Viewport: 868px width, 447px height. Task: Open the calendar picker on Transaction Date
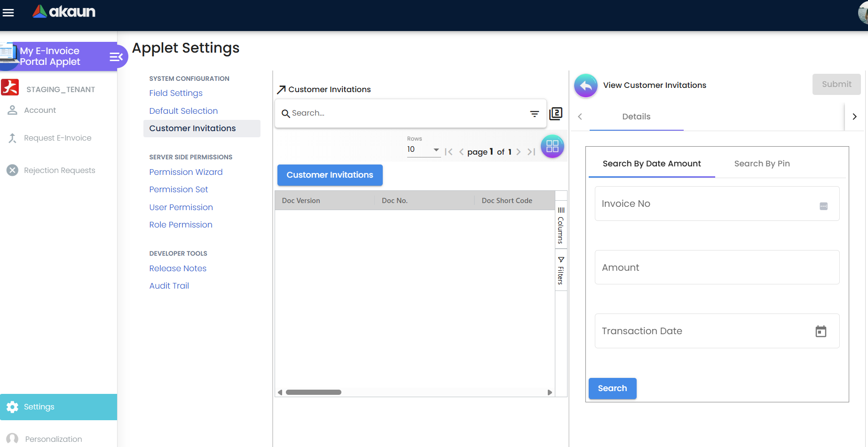(x=821, y=331)
